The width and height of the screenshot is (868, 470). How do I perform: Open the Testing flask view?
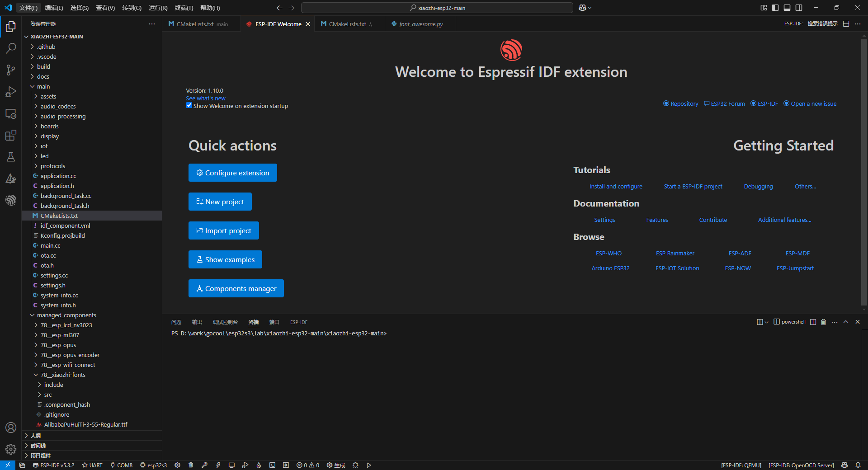(11, 157)
